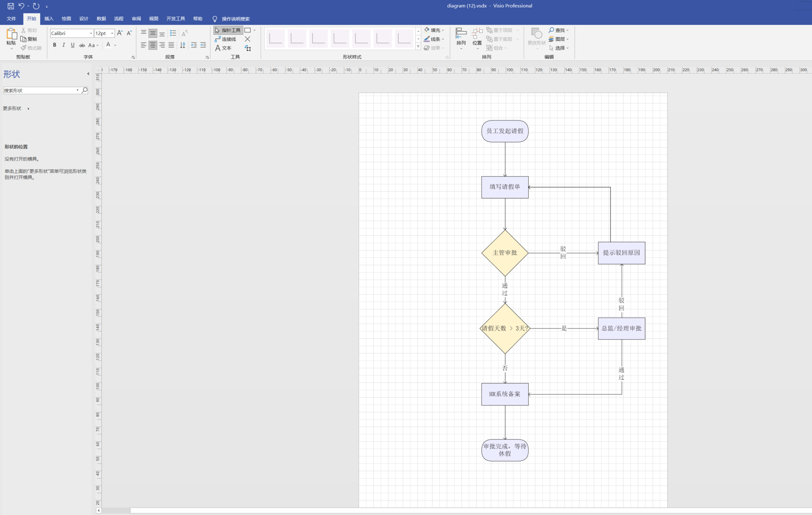Click the Undo arrow icon
812x515 pixels.
pos(21,6)
